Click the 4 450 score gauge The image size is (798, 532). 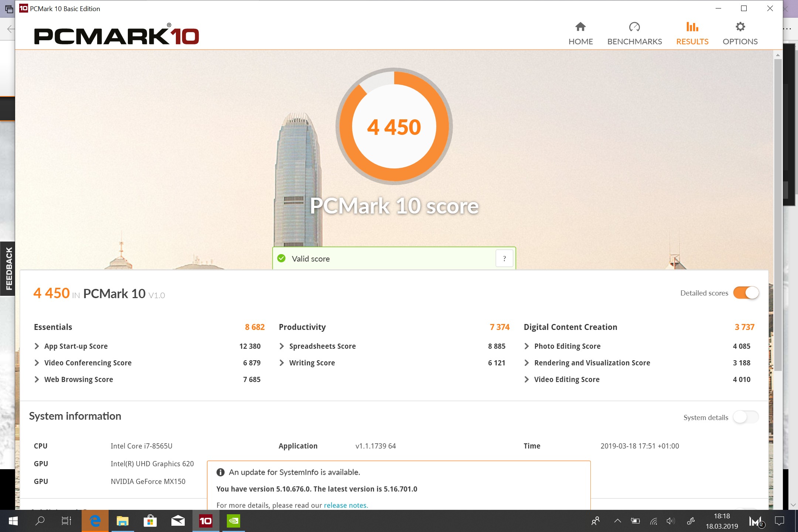coord(394,126)
